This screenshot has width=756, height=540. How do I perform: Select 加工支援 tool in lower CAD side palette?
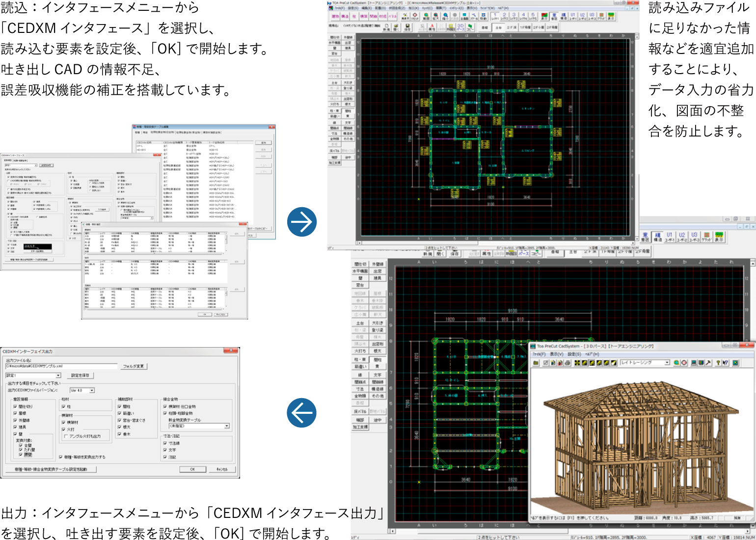[x=360, y=427]
